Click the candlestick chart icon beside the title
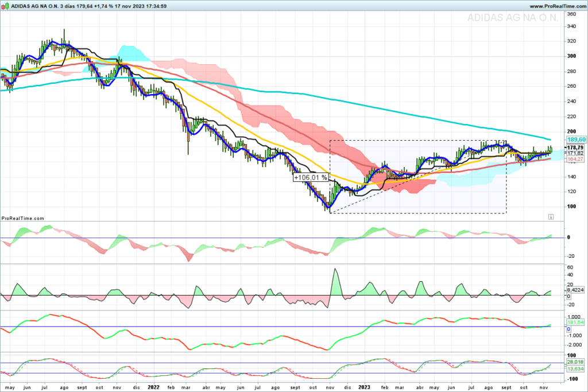Screen dimensions: 588x392 tap(5, 6)
